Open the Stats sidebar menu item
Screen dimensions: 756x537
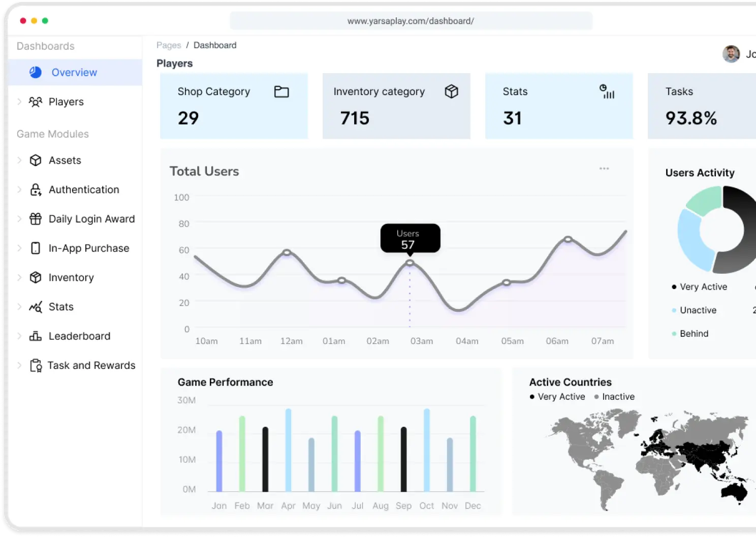tap(61, 307)
